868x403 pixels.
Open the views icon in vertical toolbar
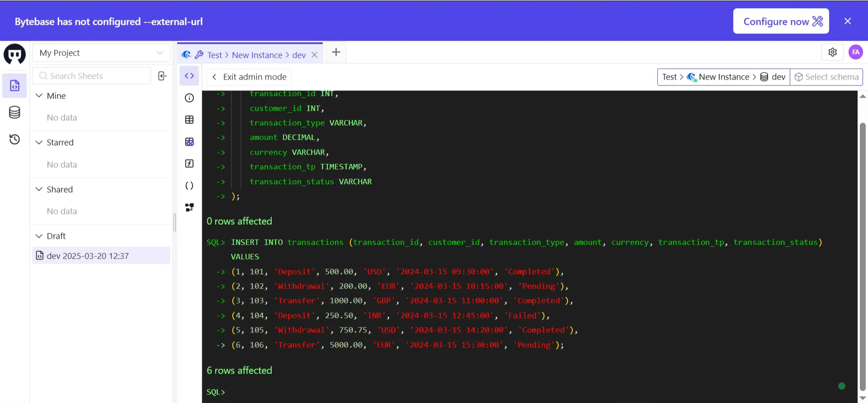pos(189,142)
